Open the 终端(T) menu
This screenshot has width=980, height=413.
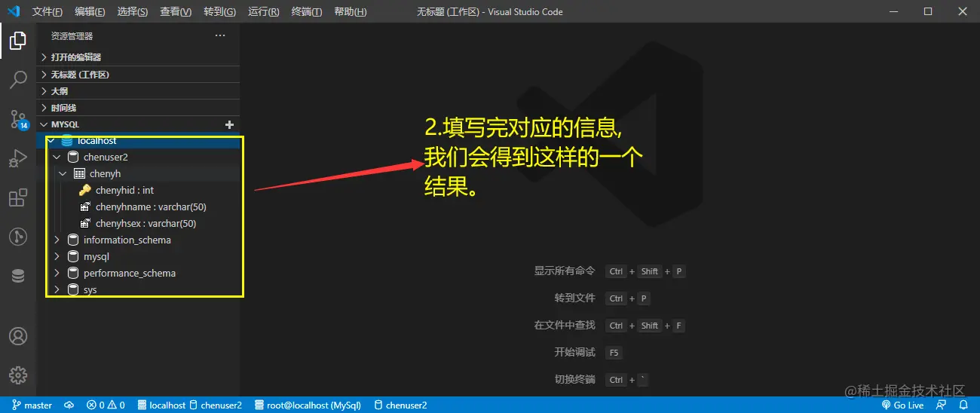coord(306,12)
